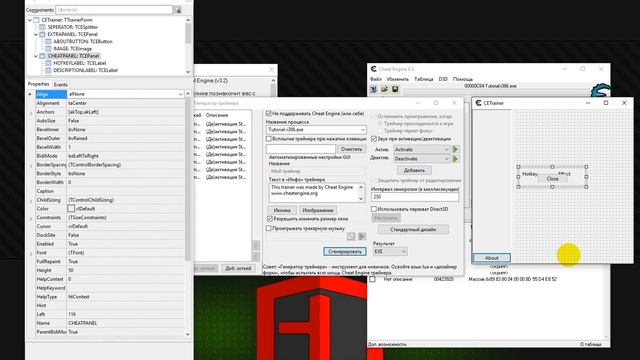Image resolution: width=640 pixels, height=360 pixels.
Task: Click the save floppy icon in Cheat Engine toolbar
Action: click(395, 89)
